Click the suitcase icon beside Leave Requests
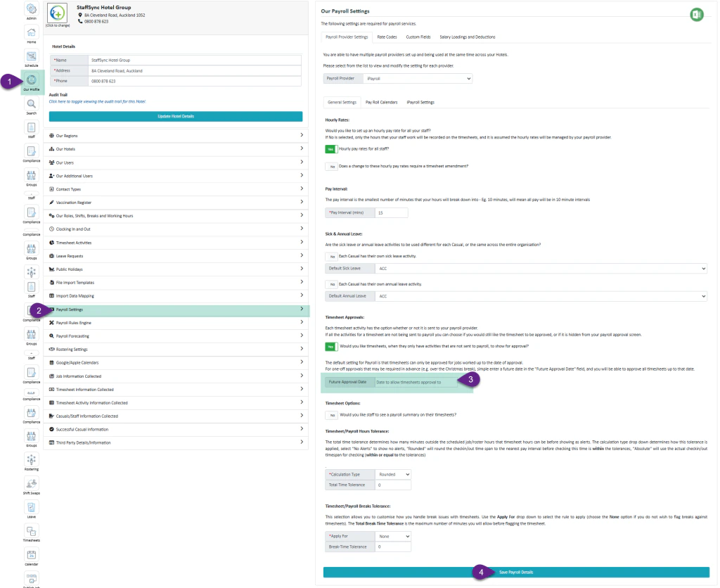The image size is (720, 588). [52, 256]
